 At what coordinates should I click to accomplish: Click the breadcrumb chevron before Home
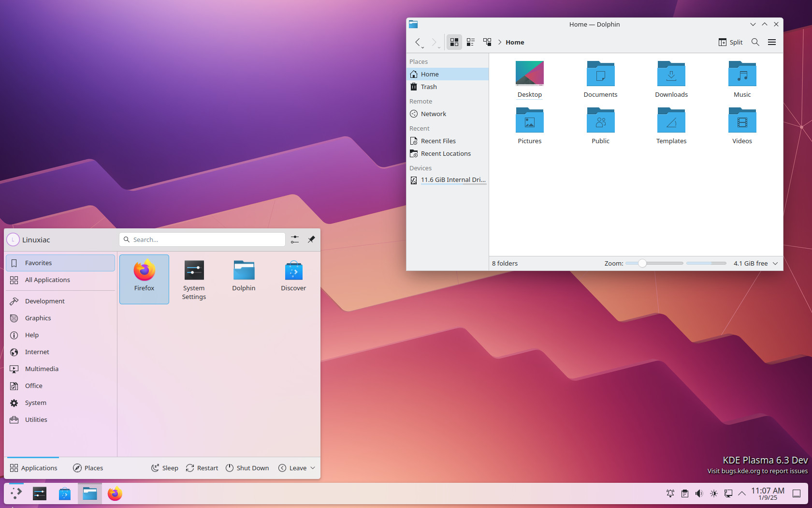coord(500,42)
